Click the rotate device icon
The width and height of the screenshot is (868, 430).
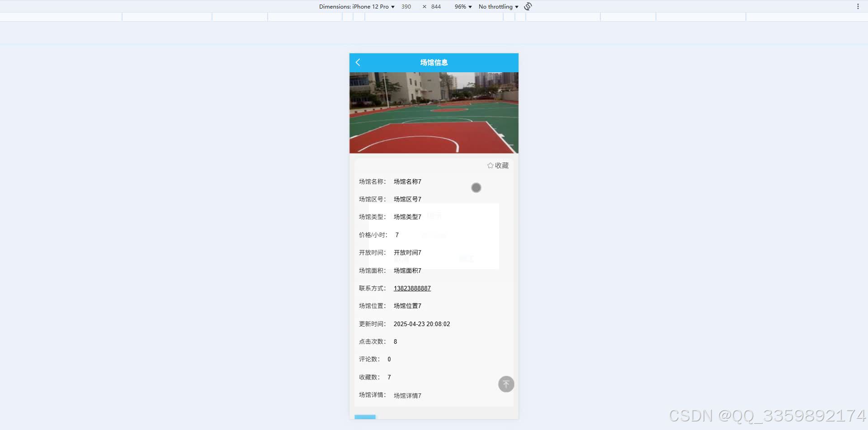click(528, 6)
